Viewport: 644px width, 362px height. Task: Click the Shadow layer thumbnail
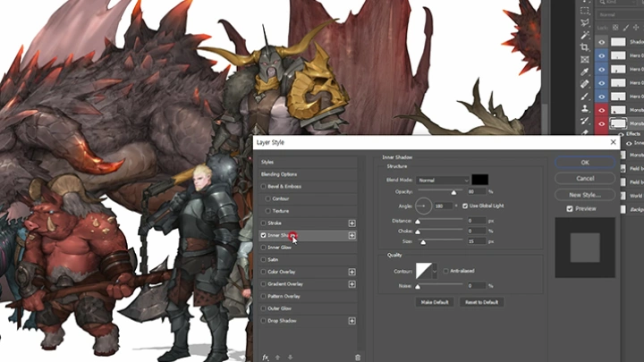pyautogui.click(x=618, y=42)
